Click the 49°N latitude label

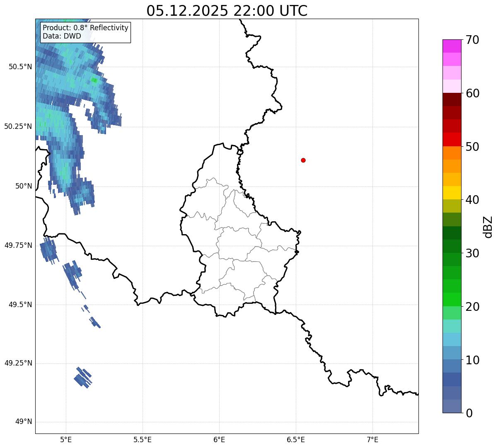[24, 422]
